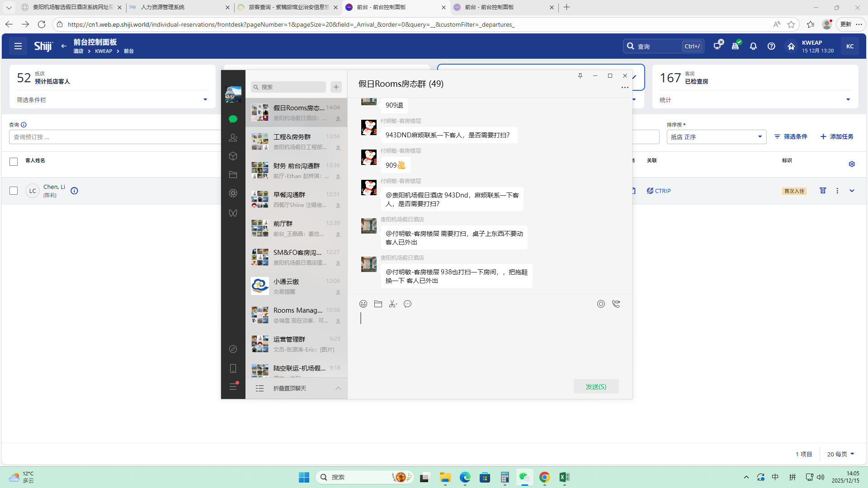
Task: Click the emoji icon in chat toolbar
Action: click(x=363, y=304)
